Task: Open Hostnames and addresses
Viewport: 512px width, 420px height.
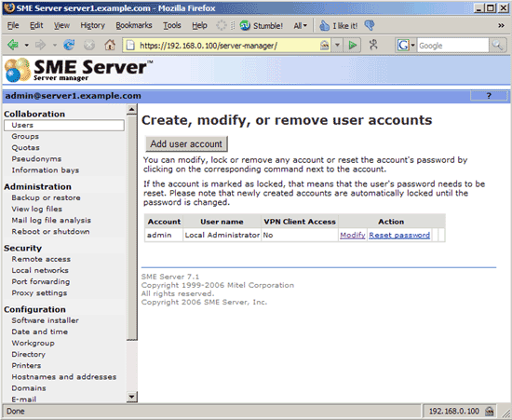Action: click(64, 377)
